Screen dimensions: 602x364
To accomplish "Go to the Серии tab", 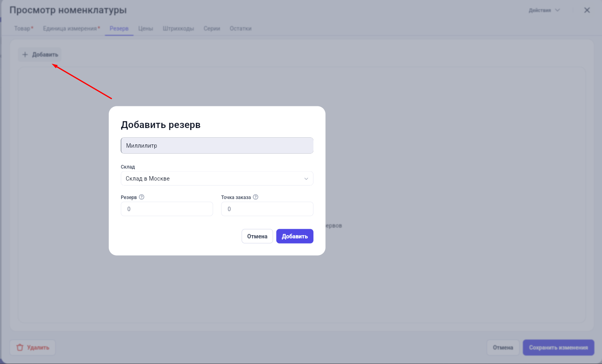I will click(212, 28).
